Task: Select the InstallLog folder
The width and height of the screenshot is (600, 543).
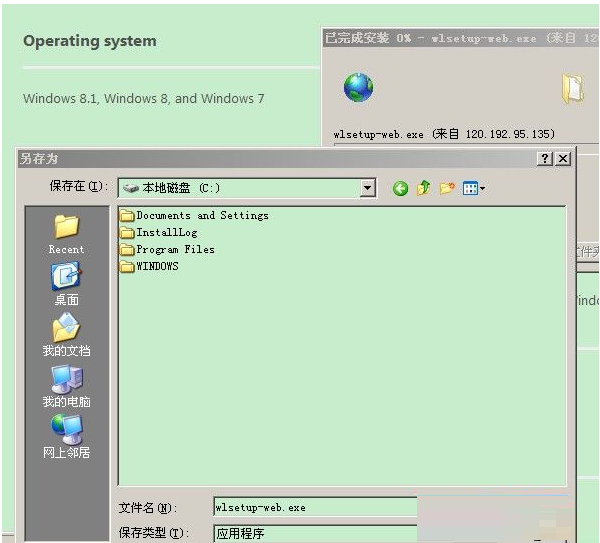Action: point(166,232)
